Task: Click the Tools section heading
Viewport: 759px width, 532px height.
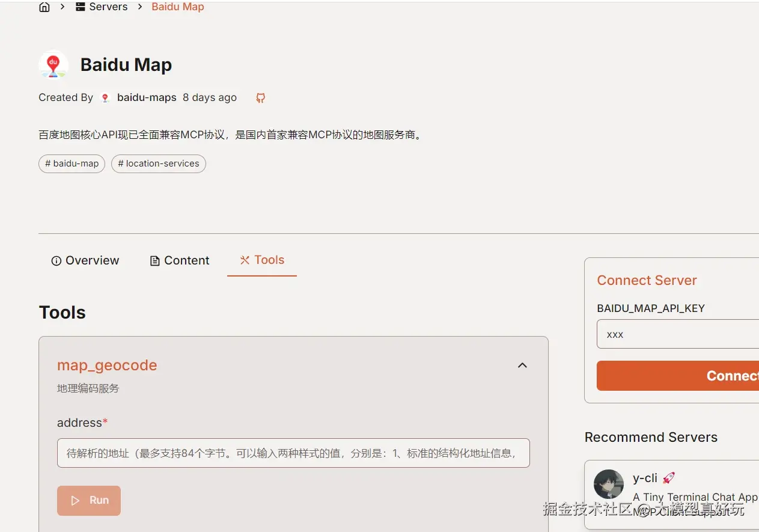Action: click(x=62, y=313)
